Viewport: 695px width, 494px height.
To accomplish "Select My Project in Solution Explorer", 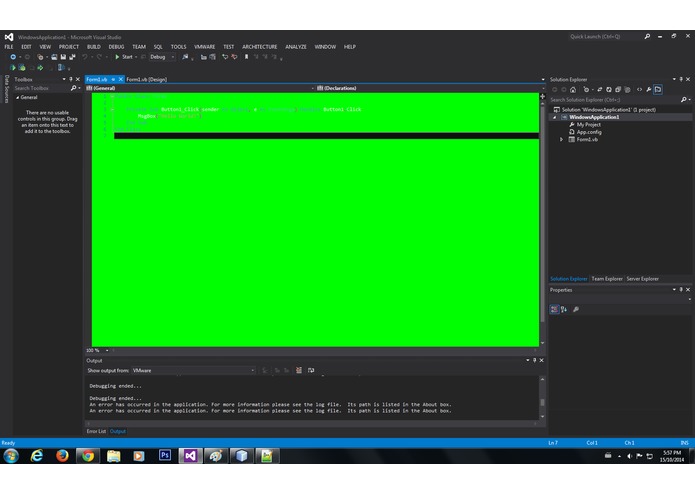I will tap(589, 124).
